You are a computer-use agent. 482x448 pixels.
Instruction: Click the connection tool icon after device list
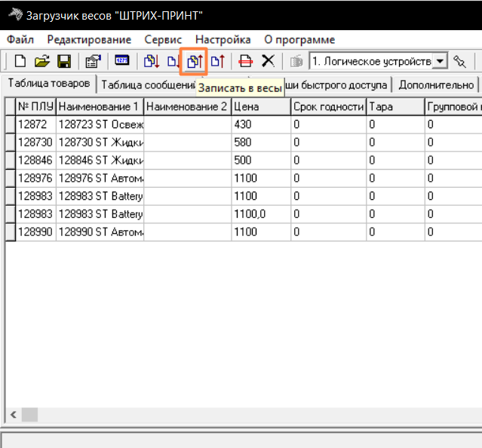[460, 61]
